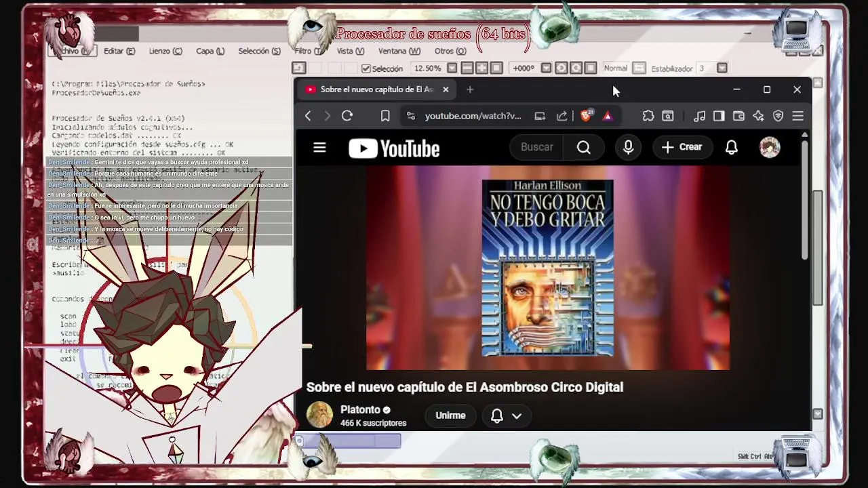Open browser extensions puzzle icon
The width and height of the screenshot is (868, 488).
tap(648, 116)
